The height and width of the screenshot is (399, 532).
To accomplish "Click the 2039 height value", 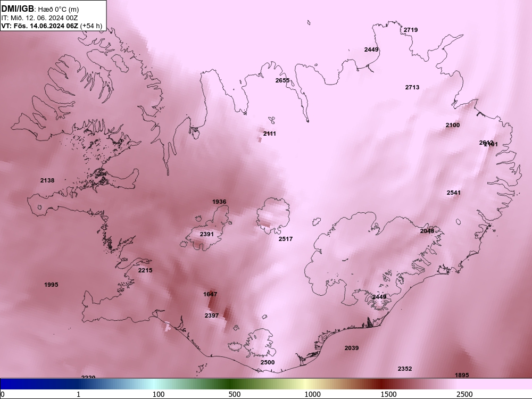I will click(352, 348).
